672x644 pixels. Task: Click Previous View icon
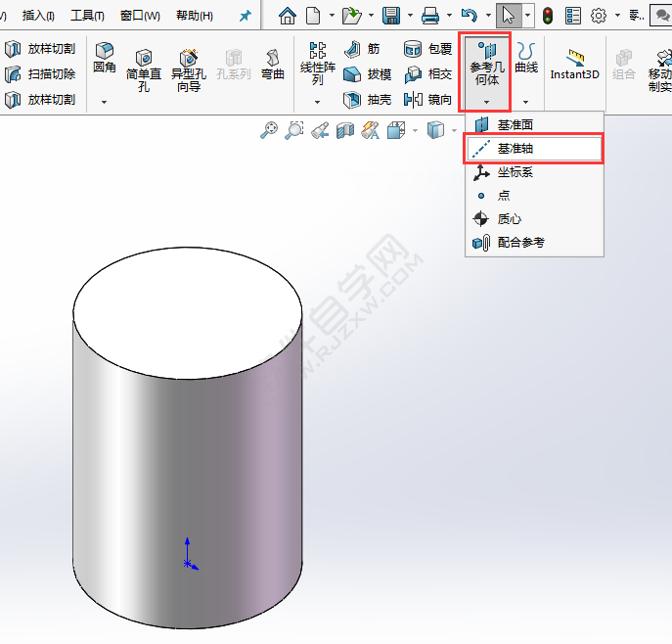[320, 130]
